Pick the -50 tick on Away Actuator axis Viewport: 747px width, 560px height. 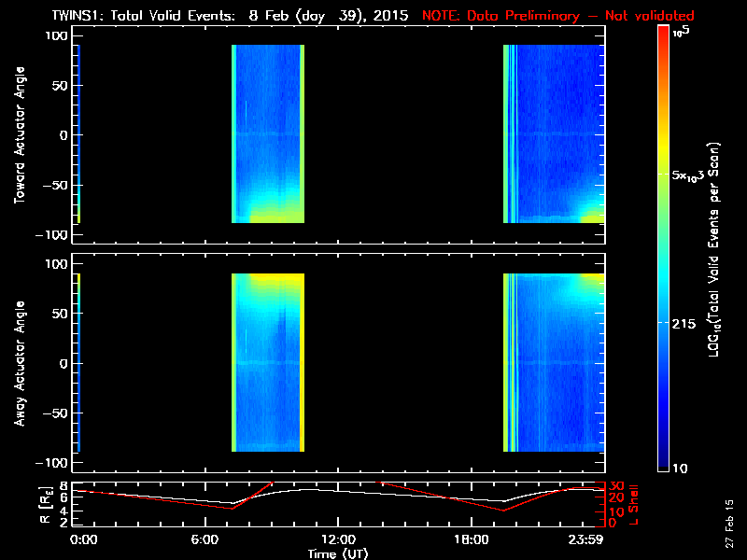point(56,413)
